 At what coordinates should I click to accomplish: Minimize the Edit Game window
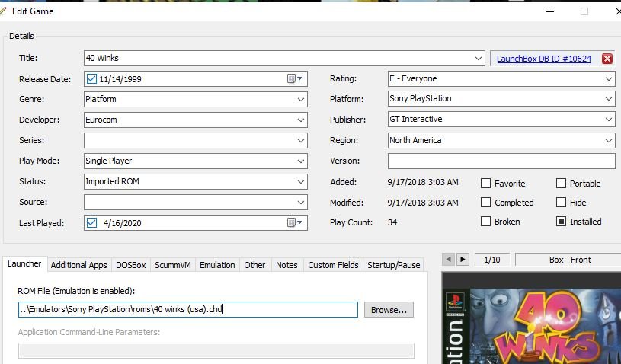click(549, 11)
